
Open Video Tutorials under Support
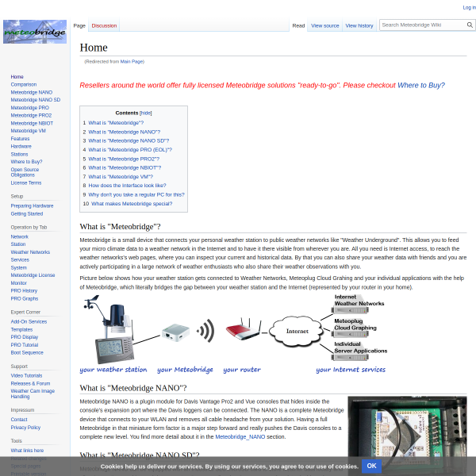pyautogui.click(x=26, y=376)
